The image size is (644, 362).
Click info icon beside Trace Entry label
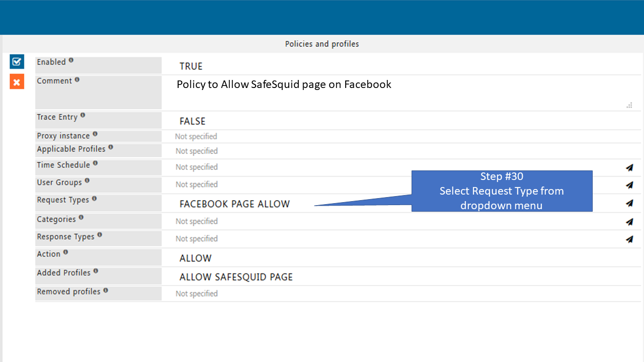pos(83,115)
